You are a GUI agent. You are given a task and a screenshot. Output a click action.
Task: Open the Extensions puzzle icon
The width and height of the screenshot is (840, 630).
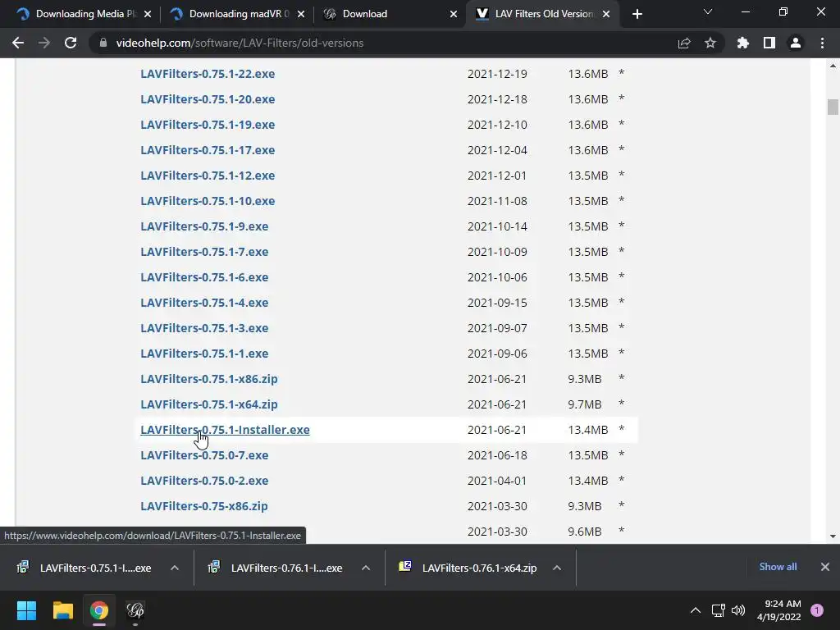point(743,43)
